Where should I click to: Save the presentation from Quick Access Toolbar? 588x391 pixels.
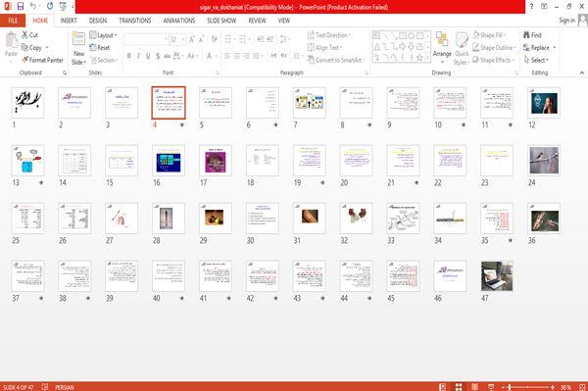click(21, 7)
